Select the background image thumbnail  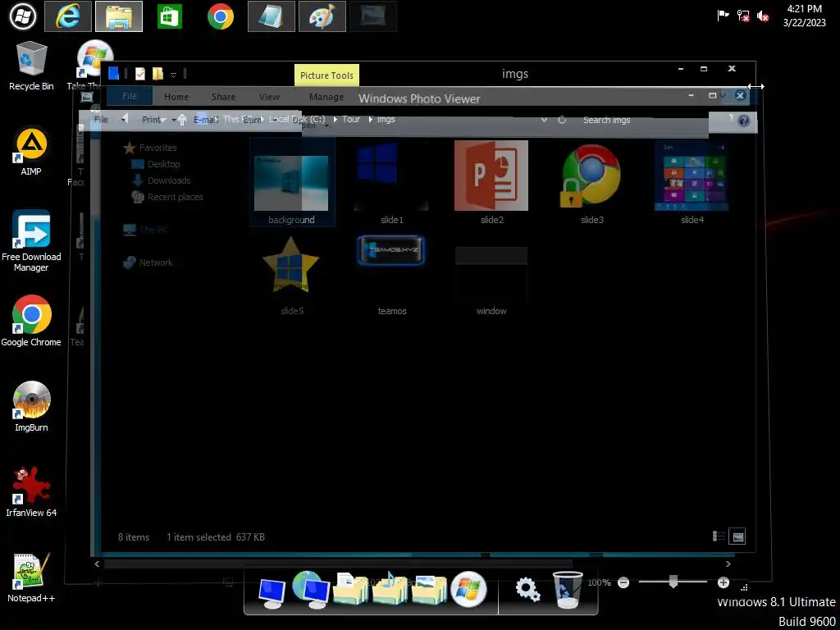pyautogui.click(x=291, y=182)
